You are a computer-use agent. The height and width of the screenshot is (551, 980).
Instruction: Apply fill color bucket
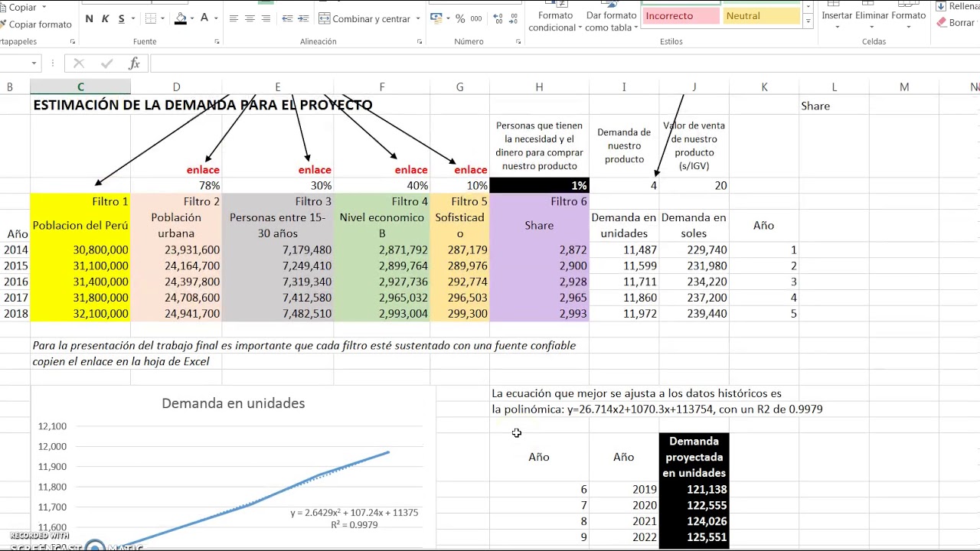[x=181, y=18]
